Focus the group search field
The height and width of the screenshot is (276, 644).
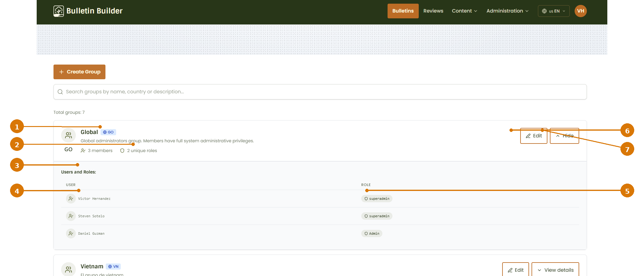320,92
